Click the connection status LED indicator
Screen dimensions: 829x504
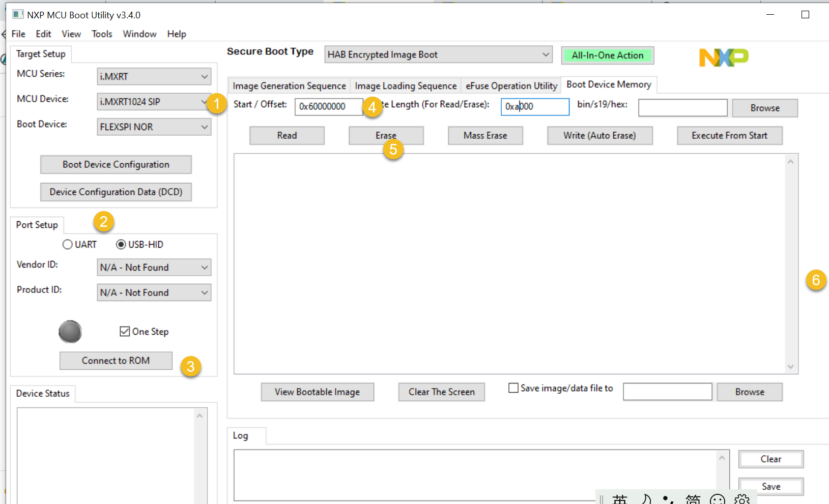click(x=70, y=332)
